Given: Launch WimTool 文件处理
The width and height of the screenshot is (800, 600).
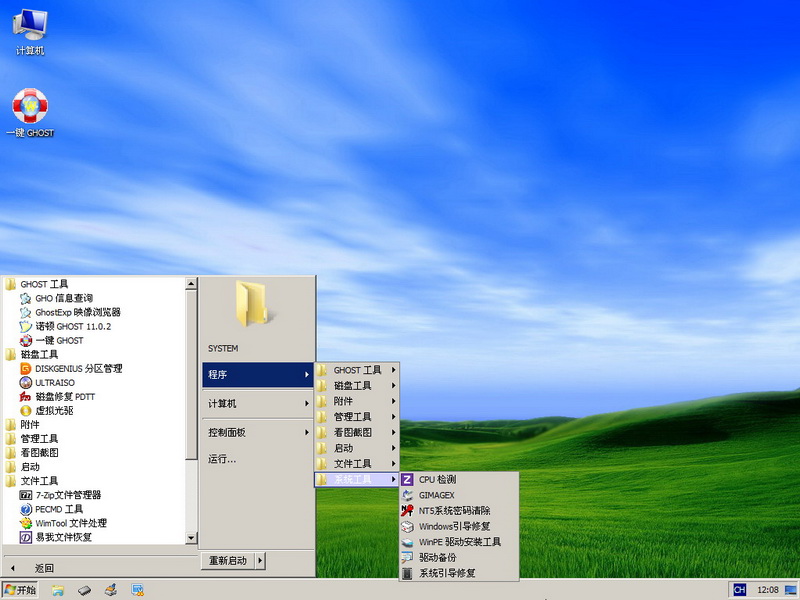Looking at the screenshot, I should [63, 523].
